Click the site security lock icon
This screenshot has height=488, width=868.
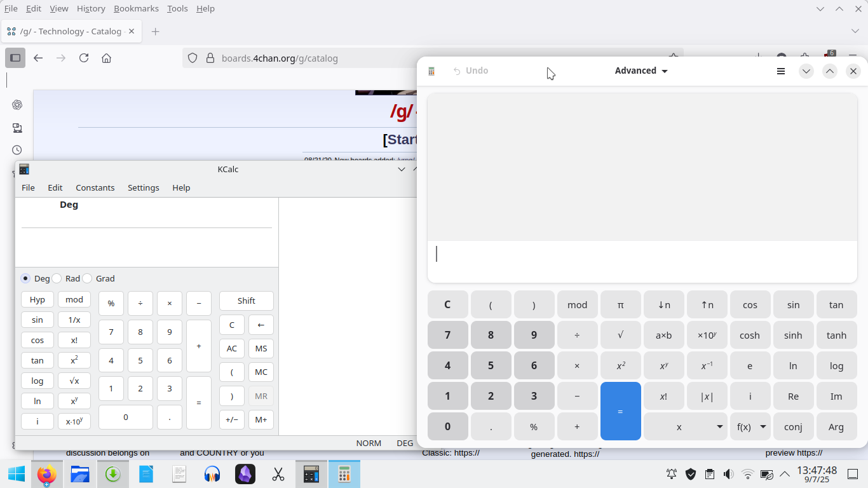(210, 58)
